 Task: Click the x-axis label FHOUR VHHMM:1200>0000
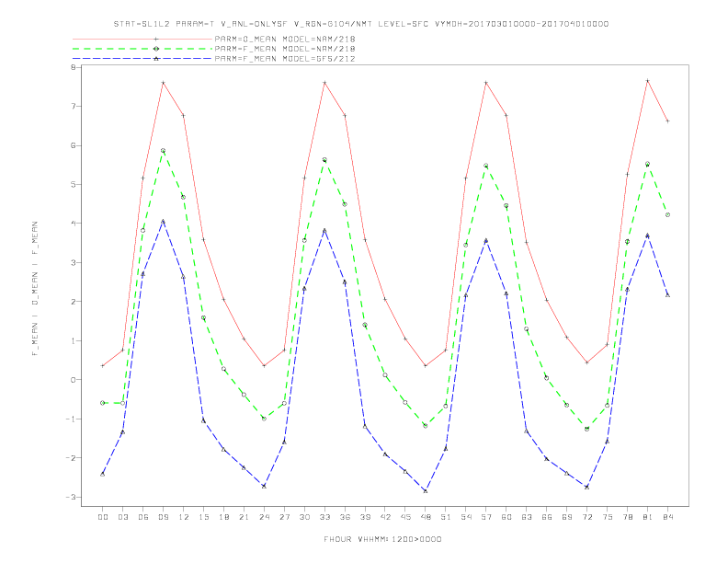(x=382, y=539)
